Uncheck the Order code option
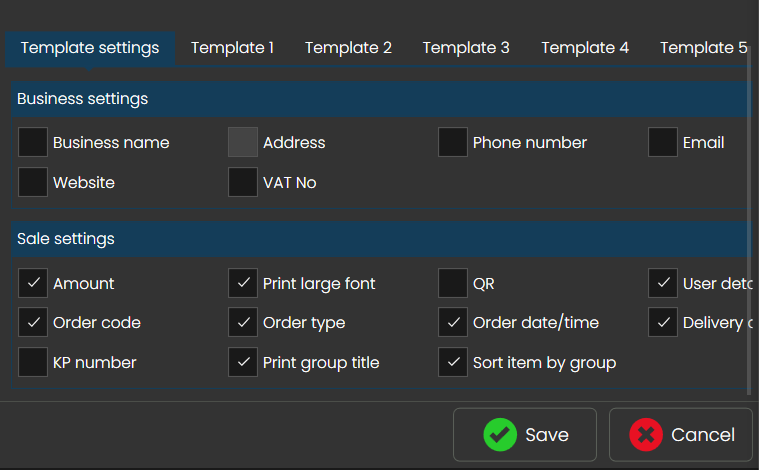Viewport: 759px width, 470px height. [x=33, y=323]
